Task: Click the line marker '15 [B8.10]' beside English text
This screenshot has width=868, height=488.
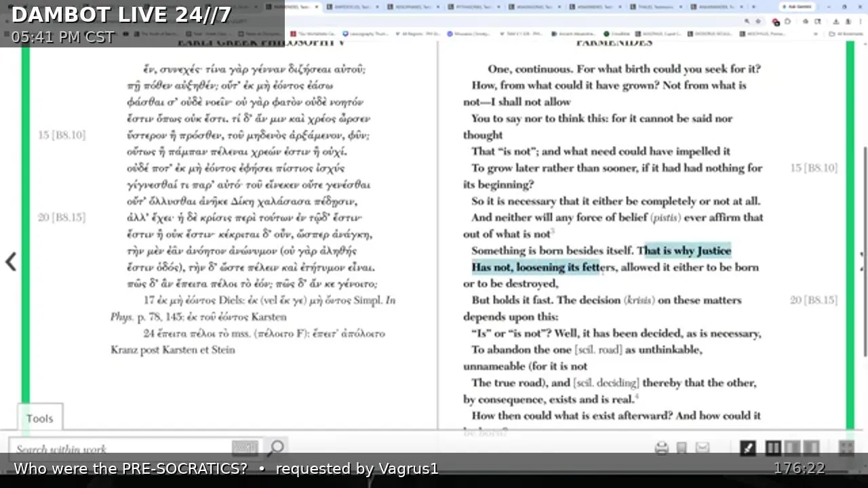Action: (x=814, y=167)
